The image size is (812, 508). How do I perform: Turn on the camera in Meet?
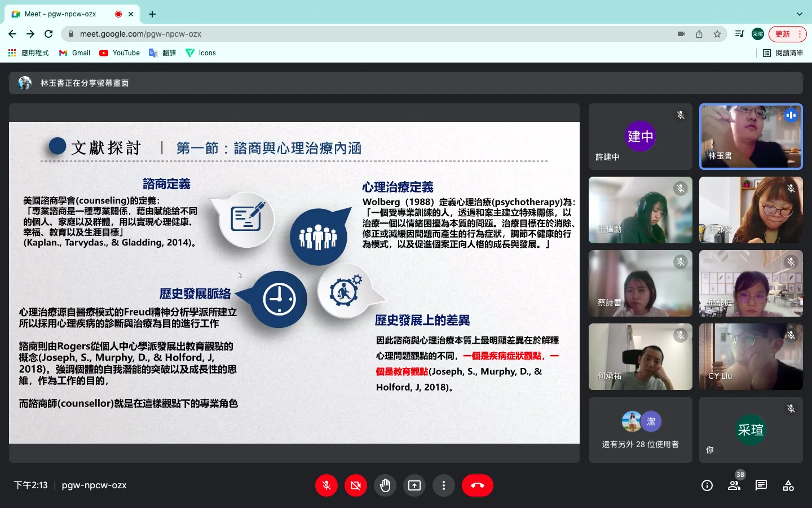[x=356, y=485]
